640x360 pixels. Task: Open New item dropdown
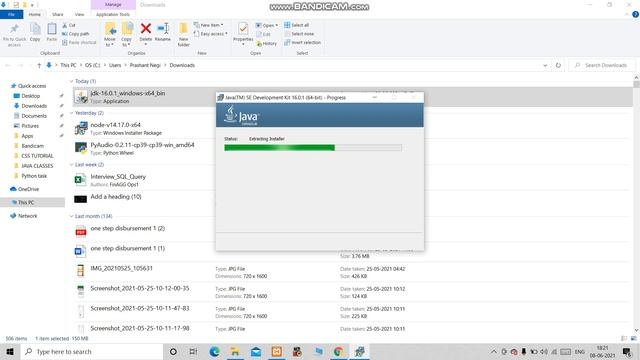pos(209,25)
